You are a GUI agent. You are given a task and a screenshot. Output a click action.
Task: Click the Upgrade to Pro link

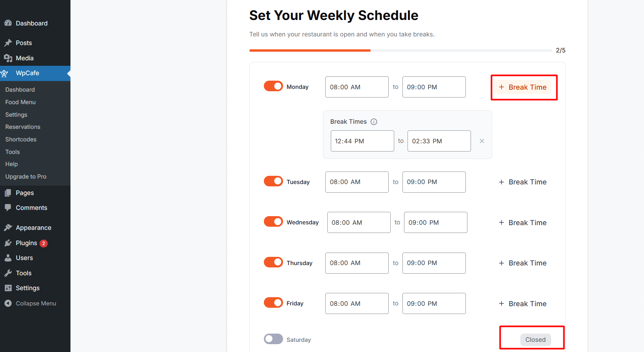coord(26,177)
